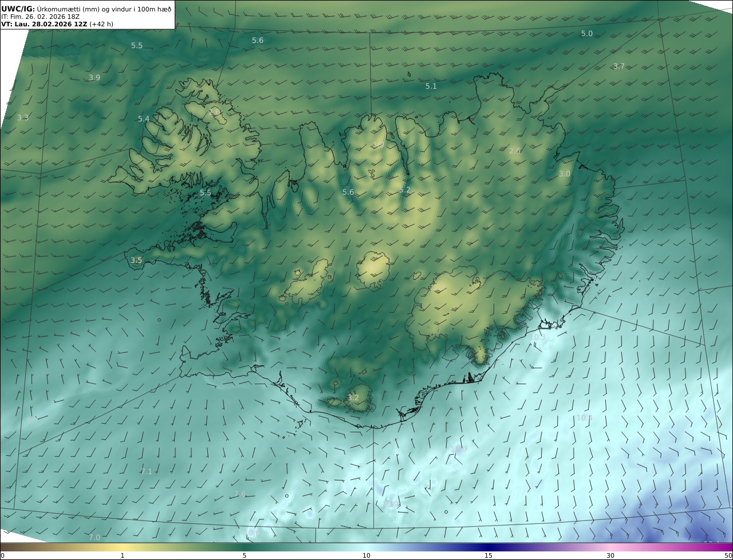This screenshot has width=733, height=560.
Task: Click the 3.0 value label in east Iceland
Action: coord(565,174)
